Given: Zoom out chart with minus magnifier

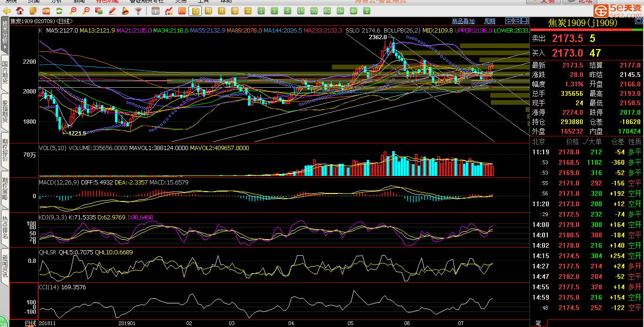Looking at the screenshot, I should (86, 11).
